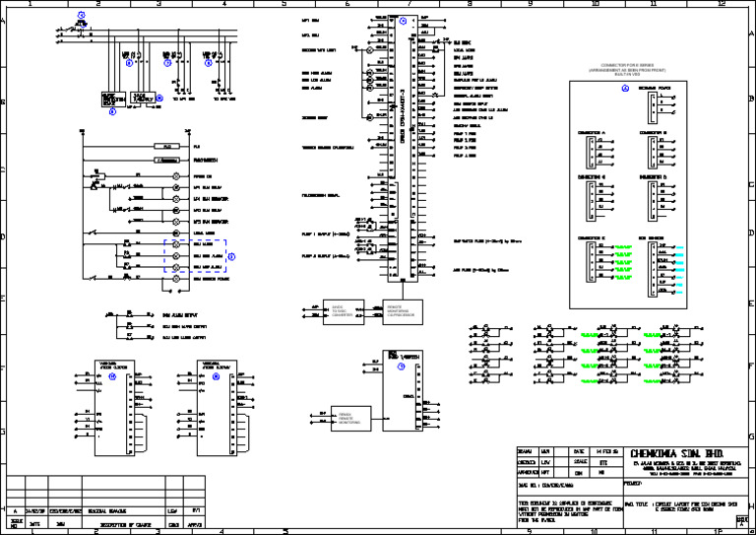Click the DESCRIPTION OF CHANGE column header
This screenshot has height=535, width=756.
tap(125, 525)
